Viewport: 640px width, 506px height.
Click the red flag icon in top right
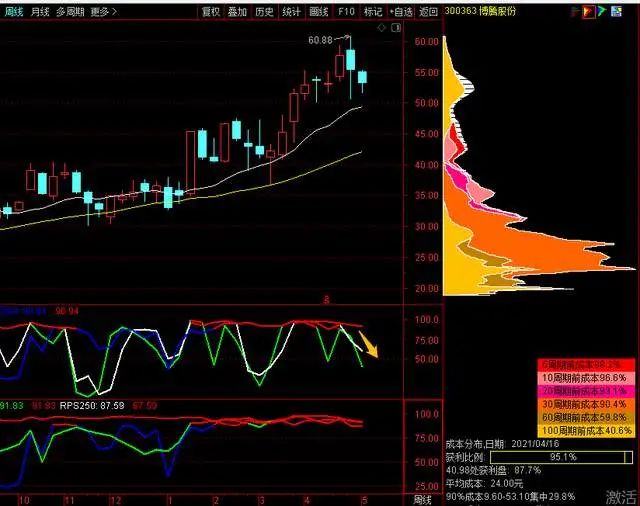[589, 12]
